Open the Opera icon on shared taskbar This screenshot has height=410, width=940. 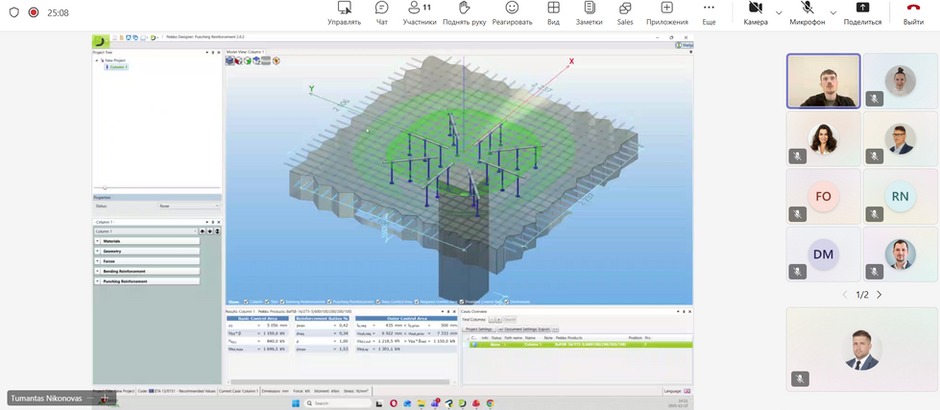(x=393, y=403)
